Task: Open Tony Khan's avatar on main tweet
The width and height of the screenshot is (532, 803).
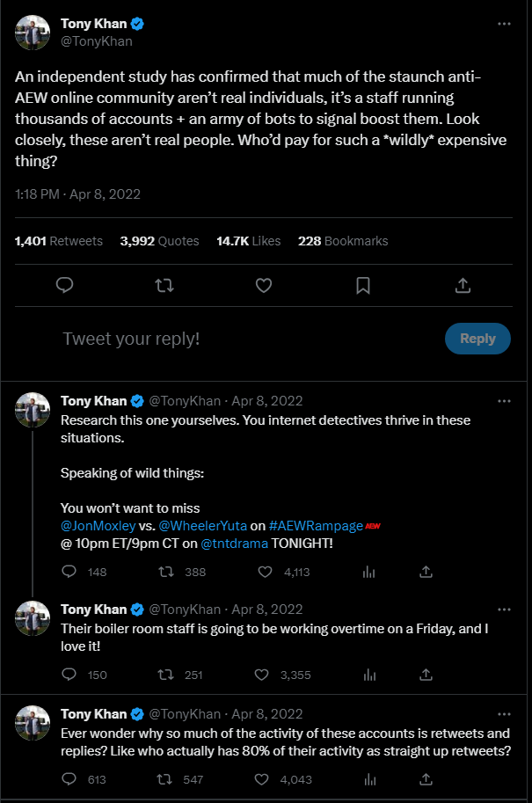Action: (33, 33)
